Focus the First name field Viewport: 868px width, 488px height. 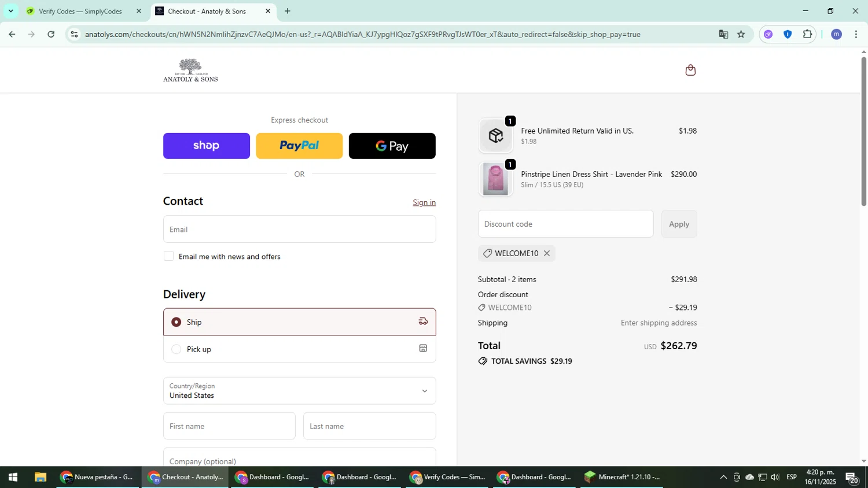point(229,426)
